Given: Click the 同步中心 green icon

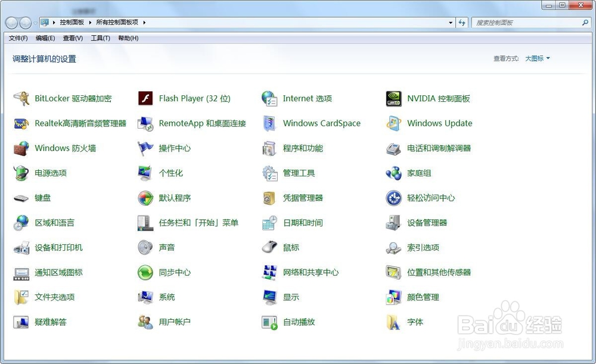Looking at the screenshot, I should pyautogui.click(x=145, y=272).
